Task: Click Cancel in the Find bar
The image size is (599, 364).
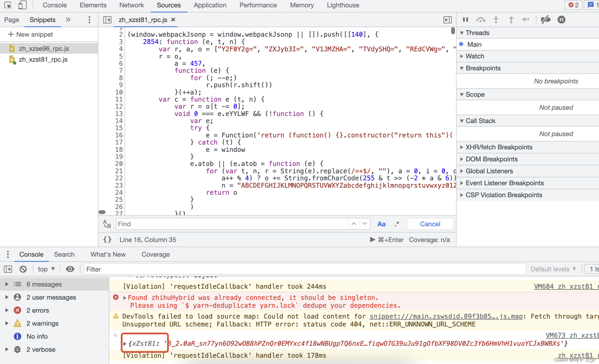Action: point(430,224)
